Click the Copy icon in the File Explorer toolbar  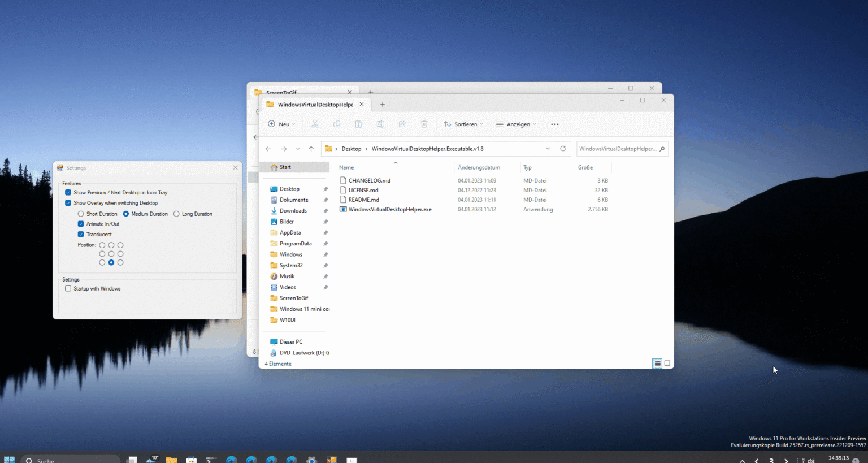tap(337, 124)
